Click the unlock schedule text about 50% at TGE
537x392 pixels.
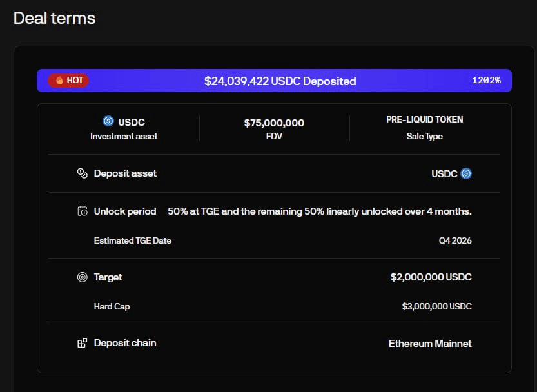(320, 211)
